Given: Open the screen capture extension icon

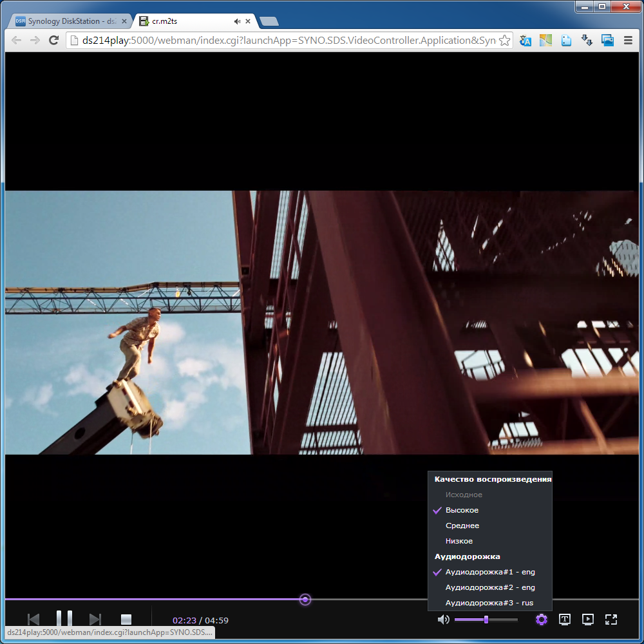Looking at the screenshot, I should coord(607,40).
